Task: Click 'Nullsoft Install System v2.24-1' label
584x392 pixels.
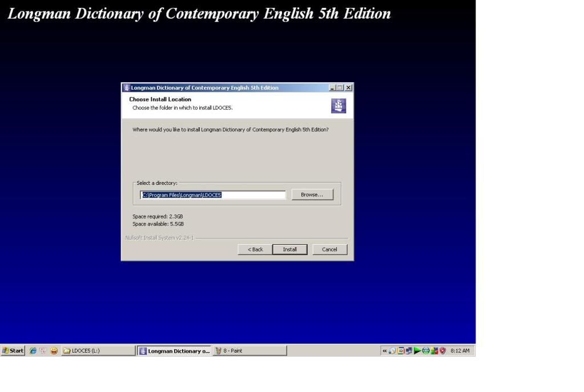Action: [159, 238]
